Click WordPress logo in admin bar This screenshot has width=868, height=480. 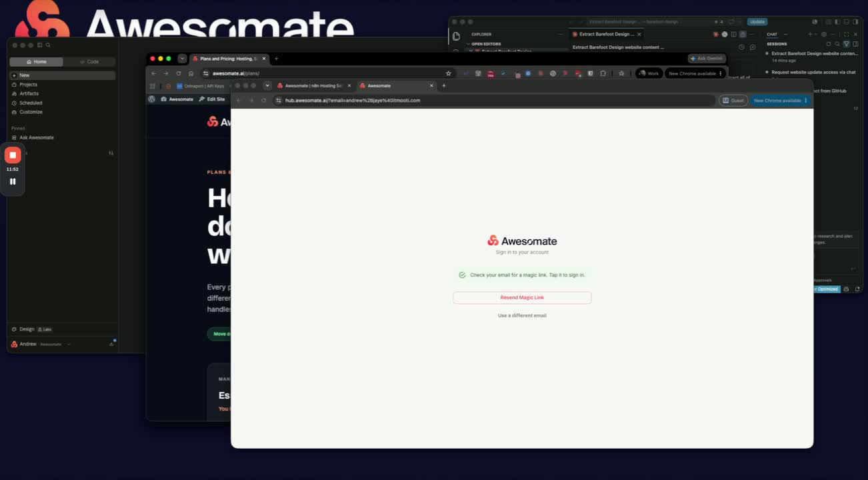pos(152,99)
